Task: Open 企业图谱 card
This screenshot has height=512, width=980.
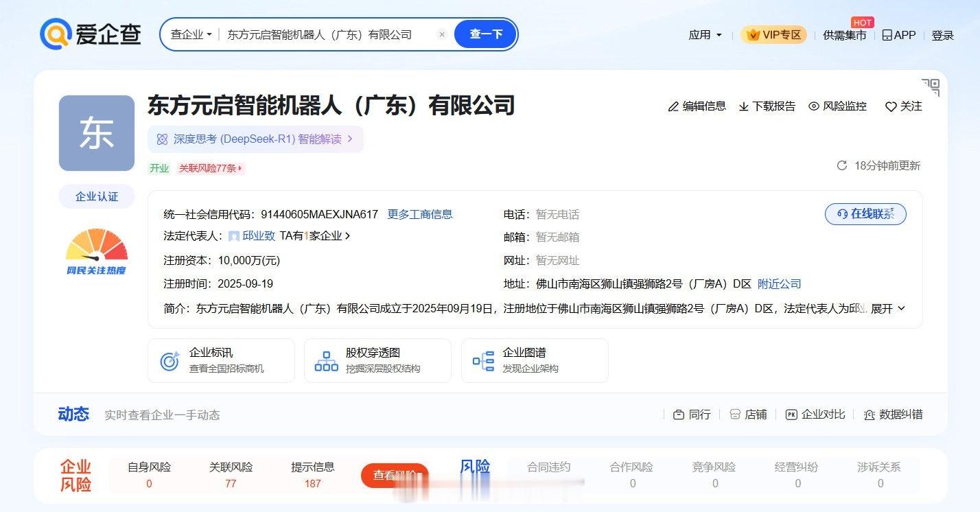Action: [x=535, y=360]
